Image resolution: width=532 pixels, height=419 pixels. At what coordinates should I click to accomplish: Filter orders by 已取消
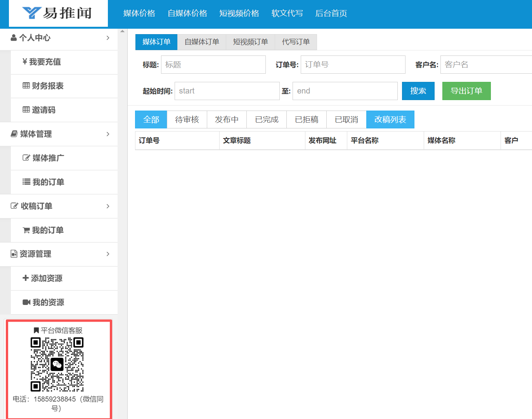pyautogui.click(x=347, y=119)
